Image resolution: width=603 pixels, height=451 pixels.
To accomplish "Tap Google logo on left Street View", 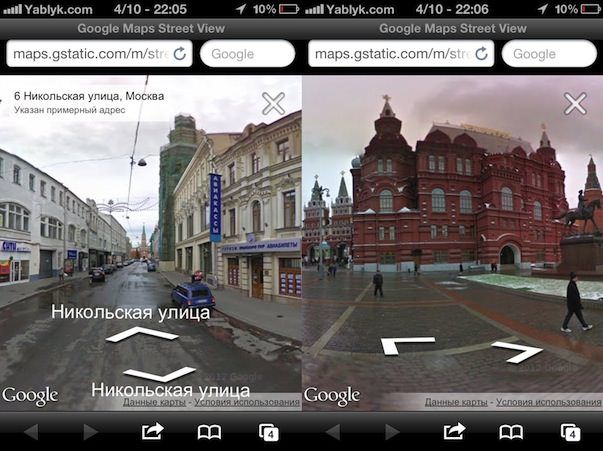I will (x=30, y=396).
